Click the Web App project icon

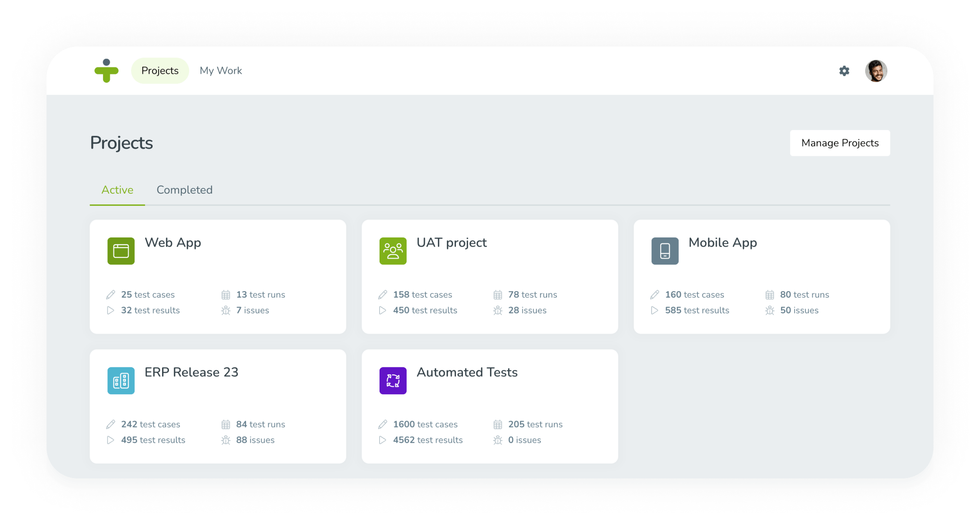tap(121, 251)
